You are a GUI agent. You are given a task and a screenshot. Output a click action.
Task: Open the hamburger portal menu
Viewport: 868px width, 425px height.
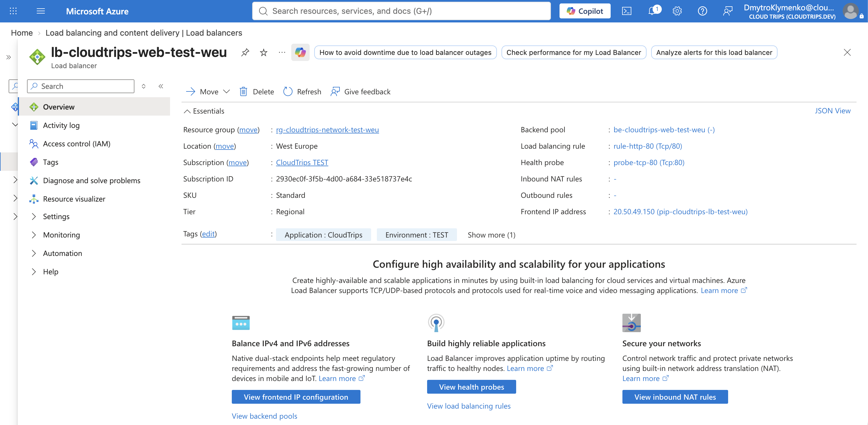point(41,11)
